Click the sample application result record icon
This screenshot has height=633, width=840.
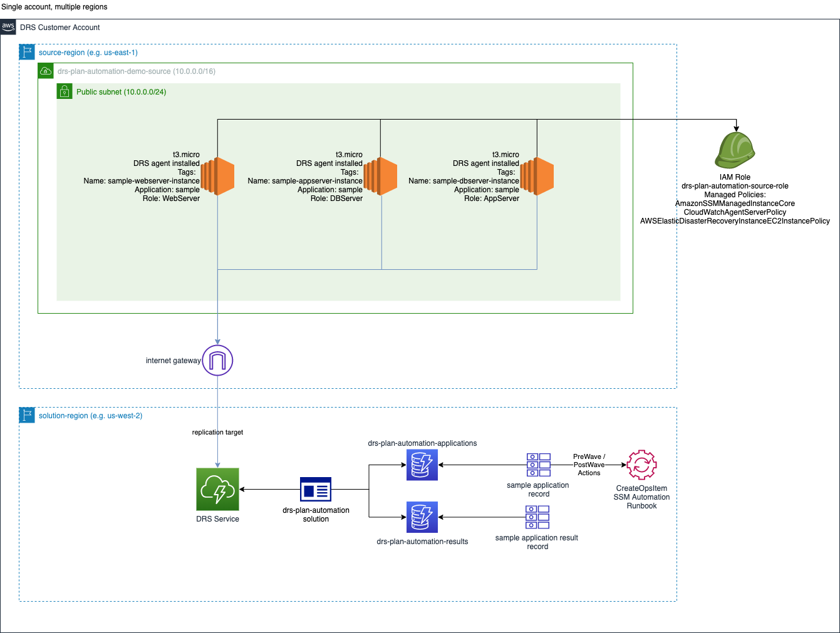(537, 517)
